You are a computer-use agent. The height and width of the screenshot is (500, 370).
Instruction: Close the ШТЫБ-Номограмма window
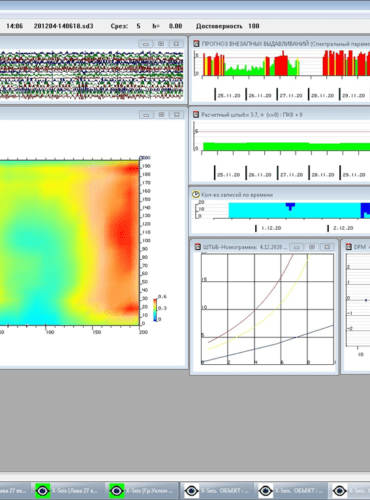click(x=327, y=247)
